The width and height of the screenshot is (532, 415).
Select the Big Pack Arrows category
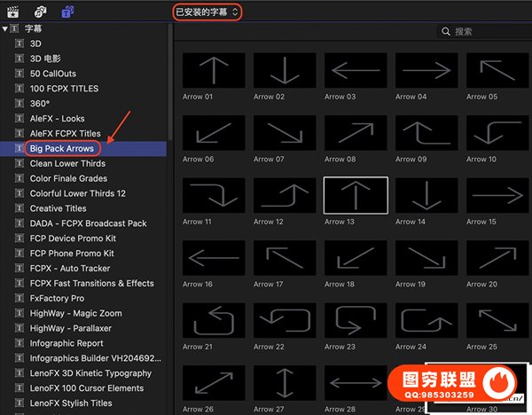[61, 148]
